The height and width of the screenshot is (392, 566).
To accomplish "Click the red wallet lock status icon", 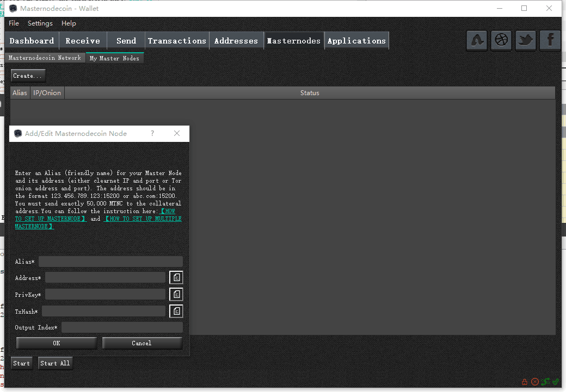I will (525, 382).
